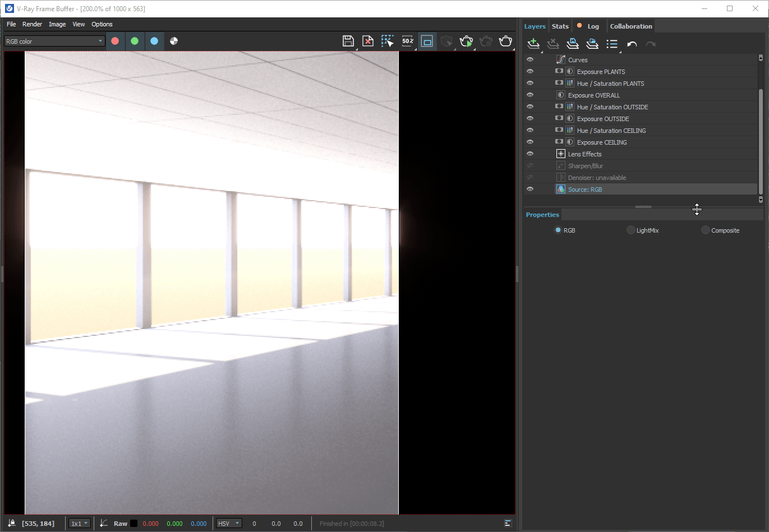769x532 pixels.
Task: Clear the image with red X icon
Action: point(368,41)
